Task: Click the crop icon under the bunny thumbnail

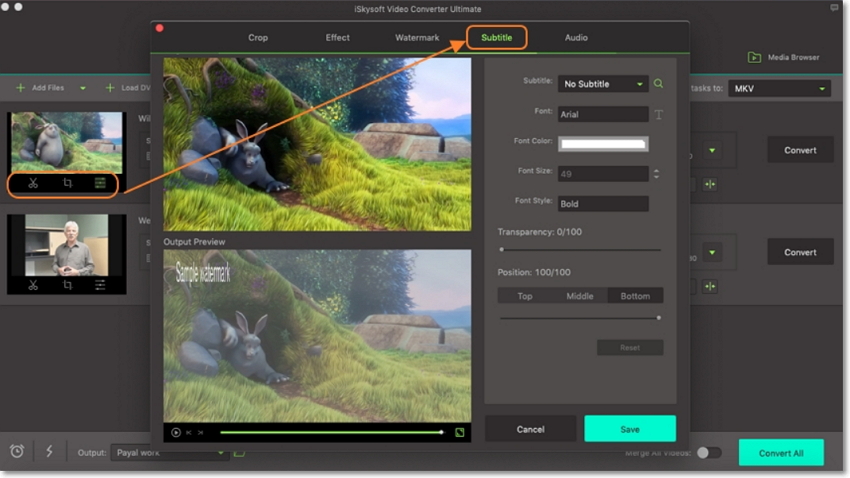Action: pyautogui.click(x=67, y=184)
